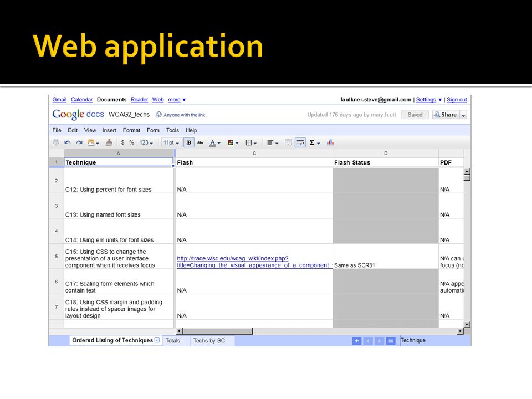Select the 'Same as SCR31' cell

[x=386, y=257]
